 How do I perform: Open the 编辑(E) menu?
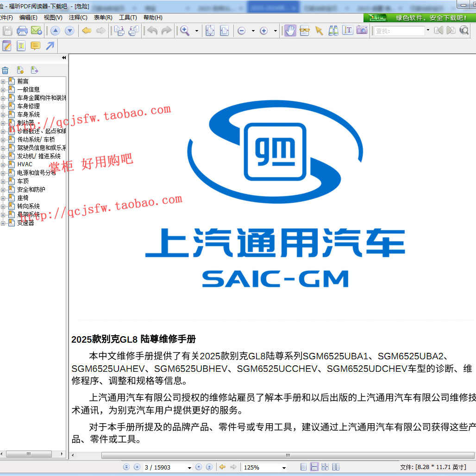(x=28, y=18)
